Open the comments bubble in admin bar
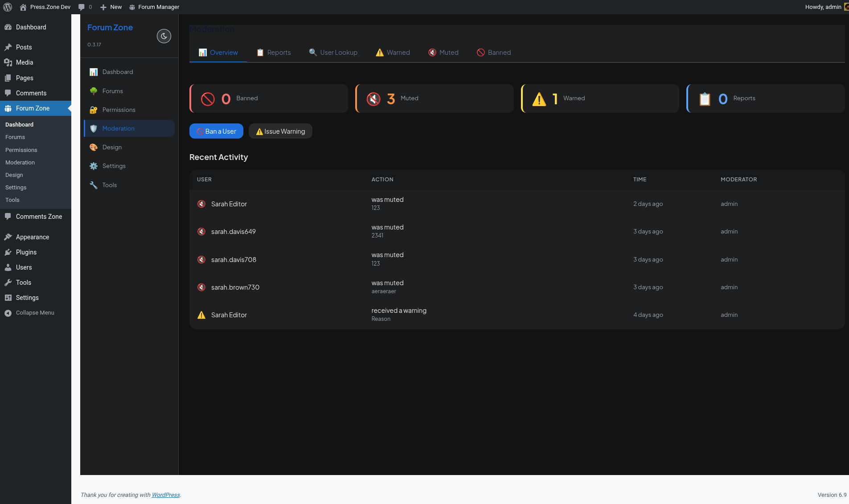 (x=85, y=7)
